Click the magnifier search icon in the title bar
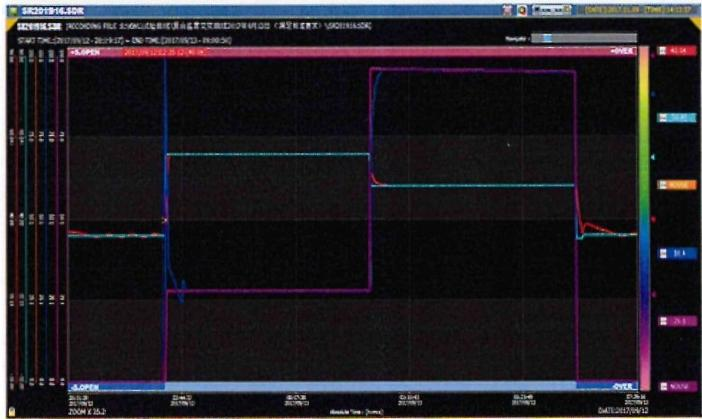The image size is (702, 419). tap(523, 7)
